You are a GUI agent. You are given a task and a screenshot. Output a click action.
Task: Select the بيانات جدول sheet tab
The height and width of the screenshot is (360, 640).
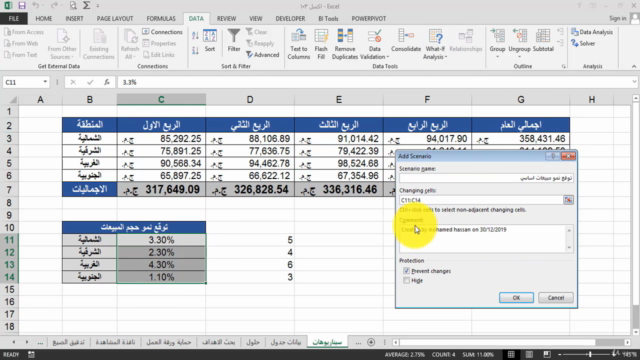pos(286,342)
